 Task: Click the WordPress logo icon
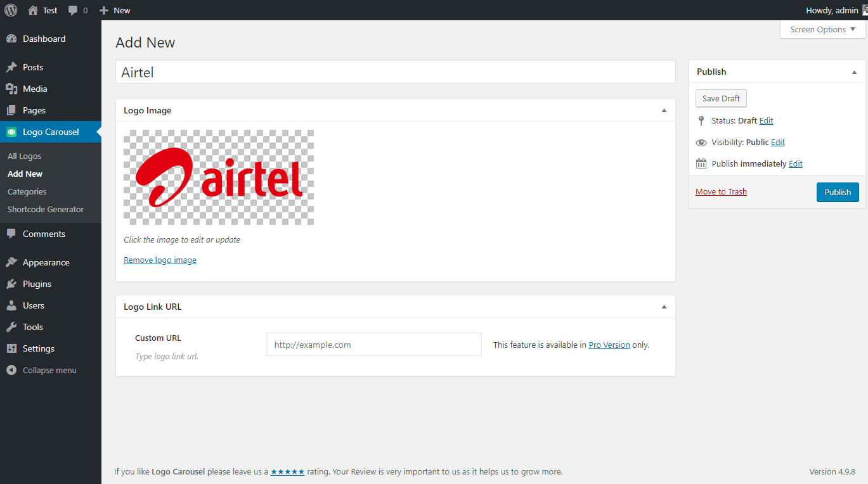click(11, 10)
